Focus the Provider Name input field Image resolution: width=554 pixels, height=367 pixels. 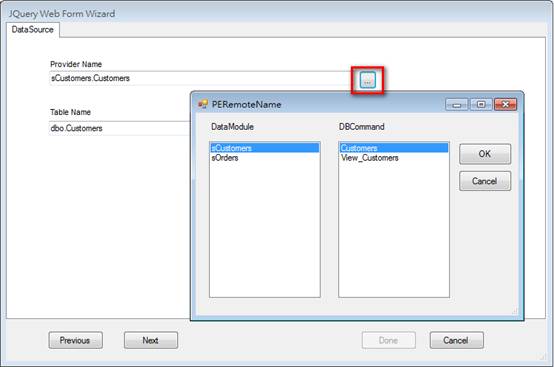click(201, 78)
